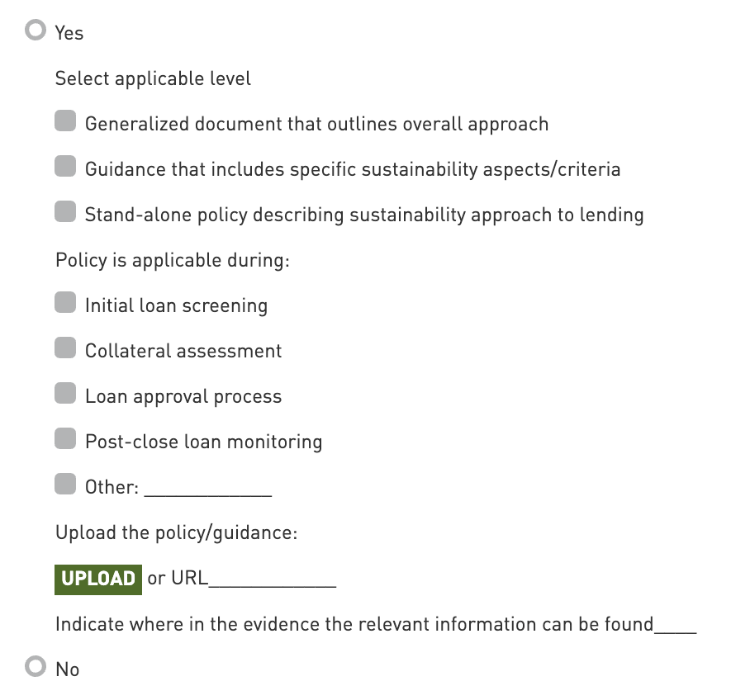
Task: Tick Guidance with specific sustainability aspects/criteria
Action: 66,168
